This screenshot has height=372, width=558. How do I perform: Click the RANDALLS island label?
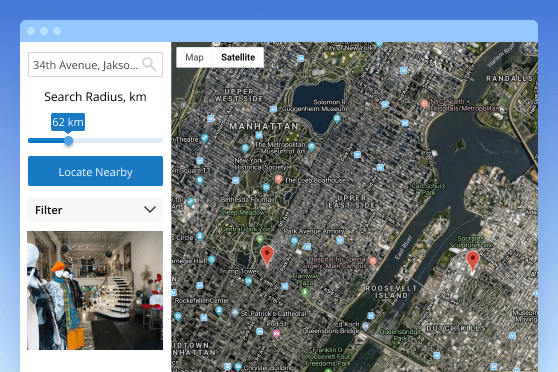click(509, 78)
